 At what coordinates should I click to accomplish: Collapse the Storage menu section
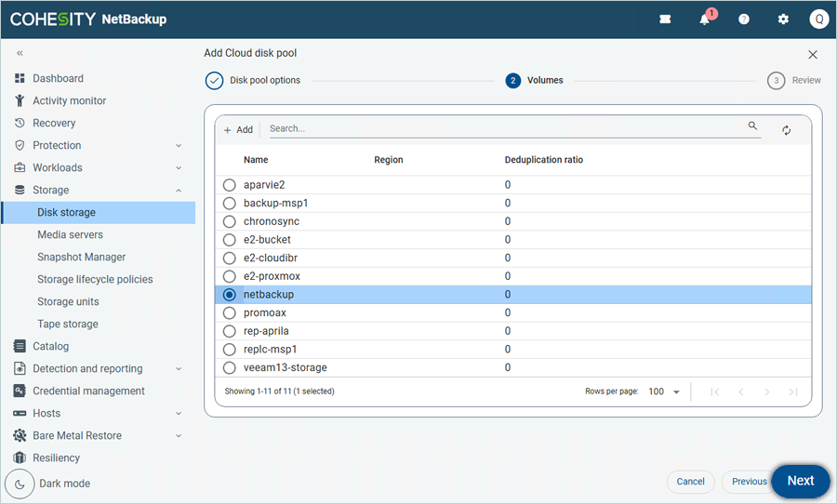click(179, 191)
